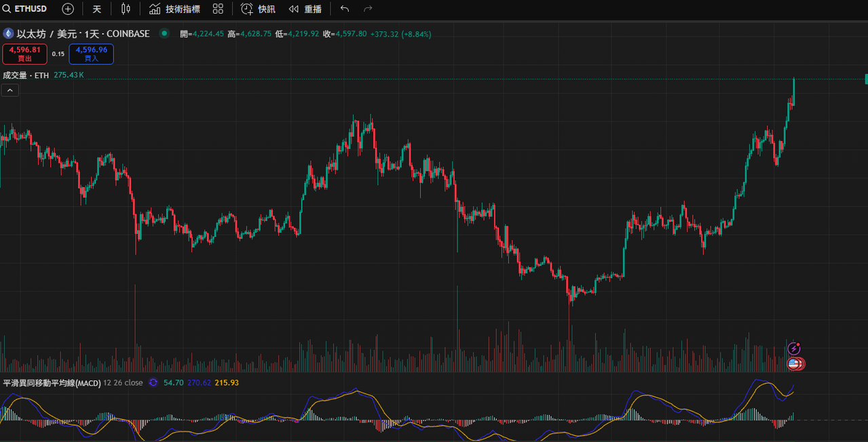Redo the chart action
This screenshot has width=868, height=442.
[368, 9]
